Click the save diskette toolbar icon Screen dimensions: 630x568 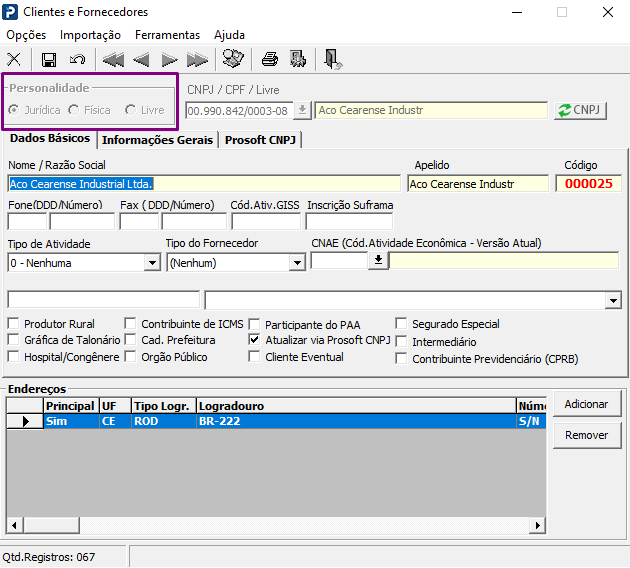(49, 59)
